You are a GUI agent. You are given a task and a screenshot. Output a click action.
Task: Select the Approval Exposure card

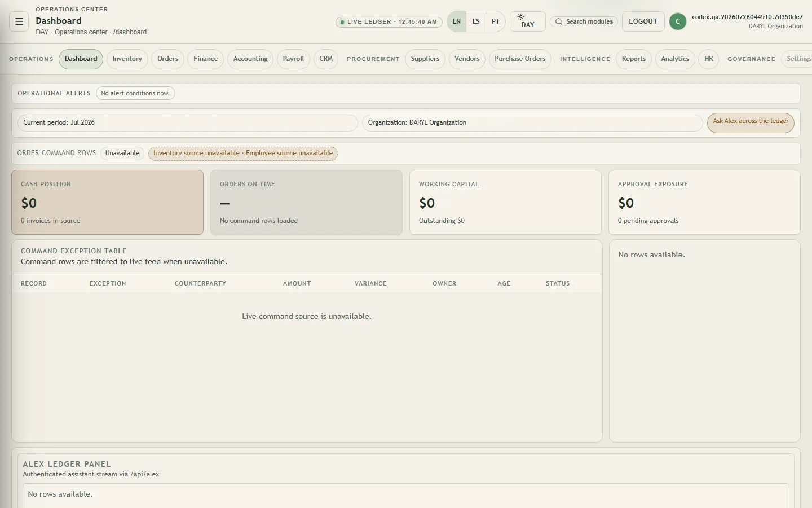click(x=704, y=202)
